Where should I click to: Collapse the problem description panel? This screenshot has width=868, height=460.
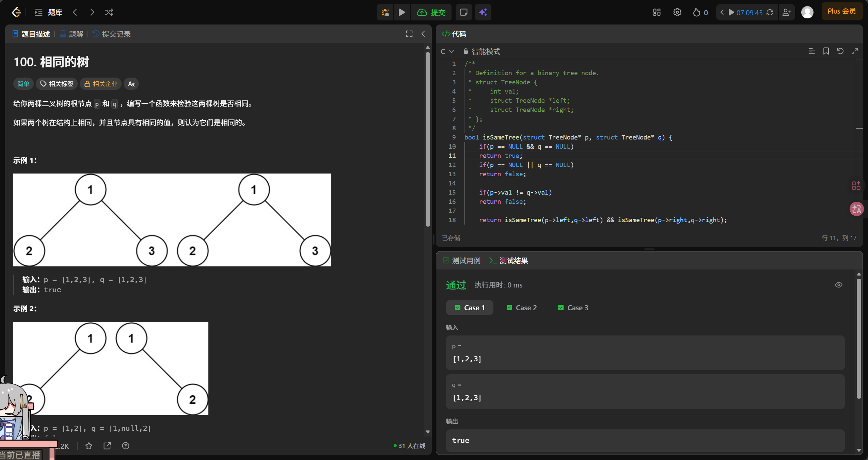(423, 34)
